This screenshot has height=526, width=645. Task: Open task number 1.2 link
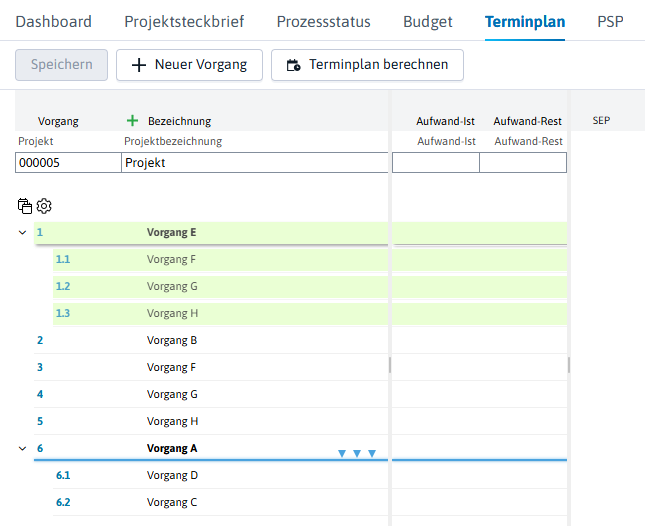[x=63, y=286]
